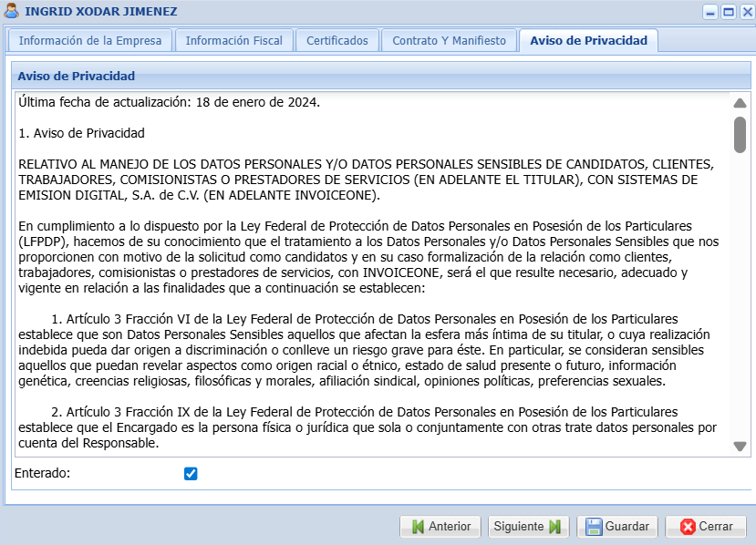Viewport: 756px width, 545px height.
Task: Go to Contrato Y Manifiesto tab
Action: [x=449, y=41]
